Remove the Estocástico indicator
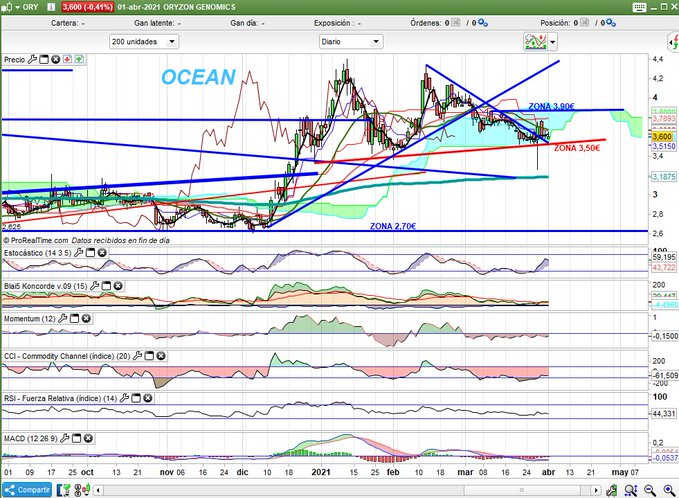The image size is (679, 498). (102, 252)
